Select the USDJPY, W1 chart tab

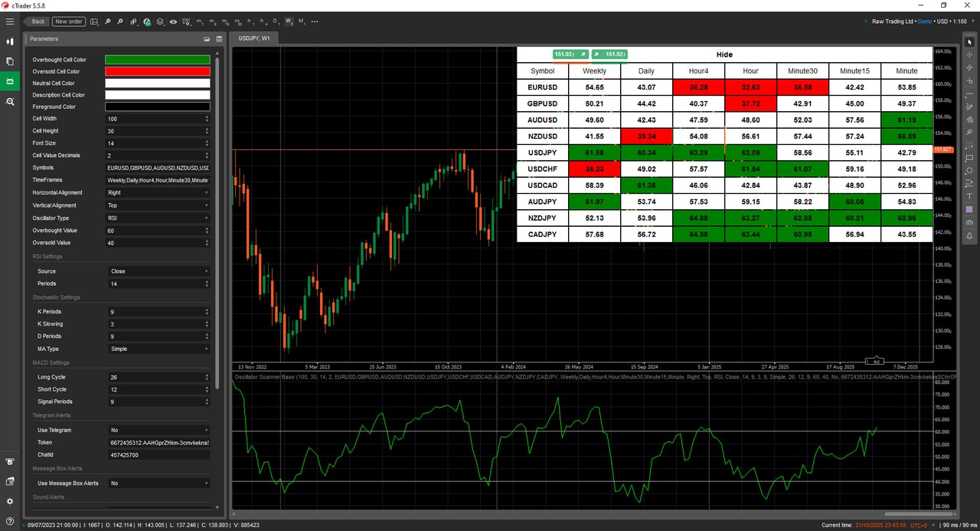(254, 38)
